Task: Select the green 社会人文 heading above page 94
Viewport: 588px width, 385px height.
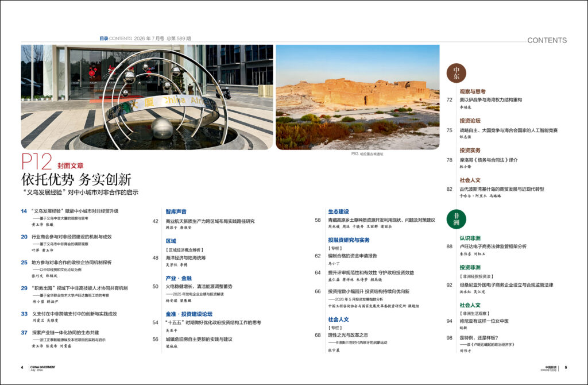Action: (x=470, y=306)
